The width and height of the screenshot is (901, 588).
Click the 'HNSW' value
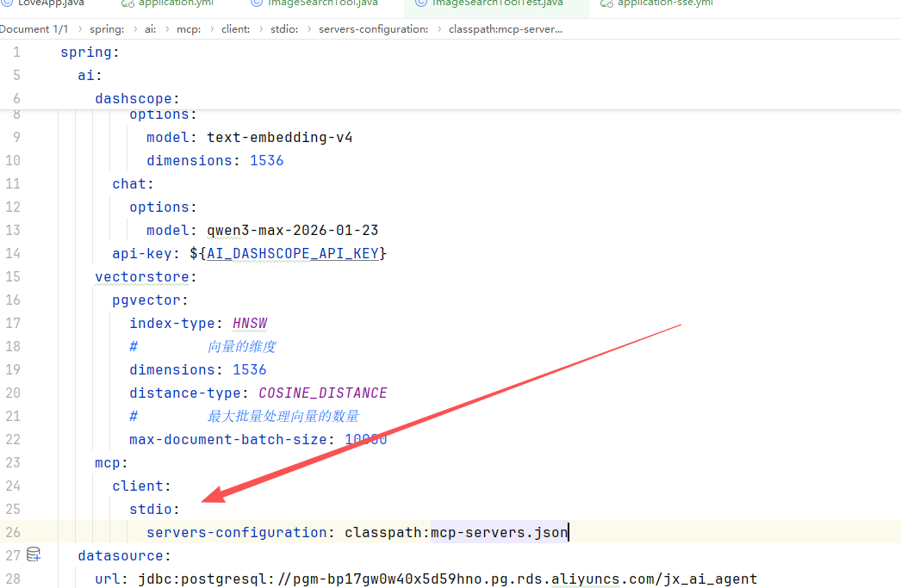(250, 324)
